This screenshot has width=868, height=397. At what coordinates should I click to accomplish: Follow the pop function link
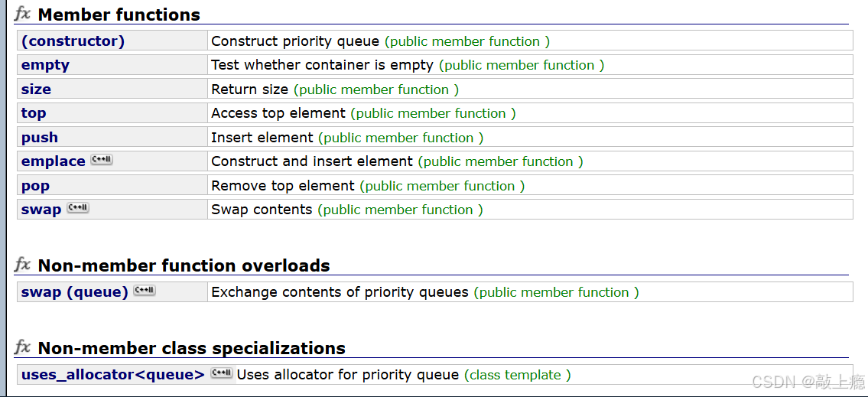35,186
